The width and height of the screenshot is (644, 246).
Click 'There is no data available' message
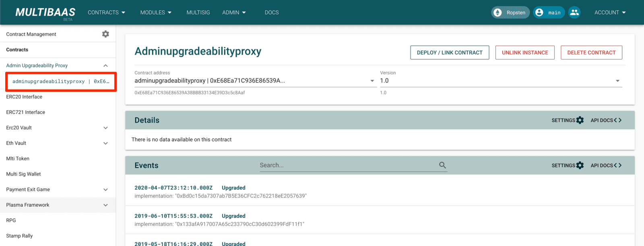point(182,139)
